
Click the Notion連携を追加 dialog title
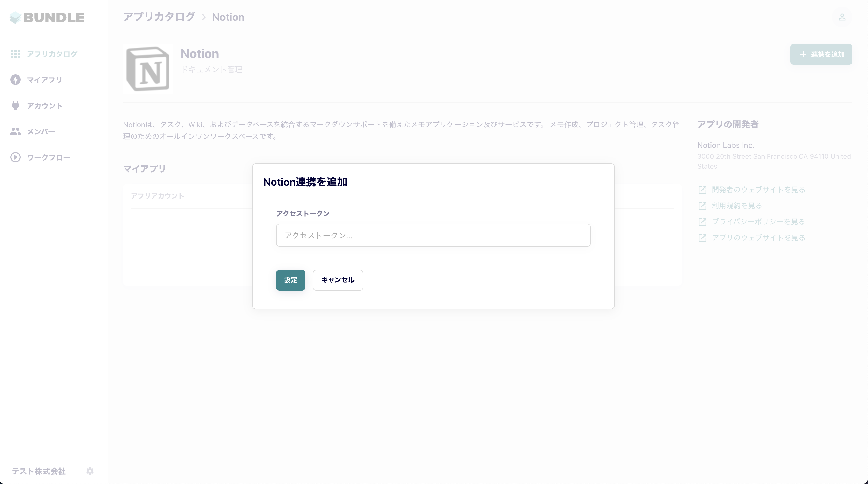click(x=305, y=182)
